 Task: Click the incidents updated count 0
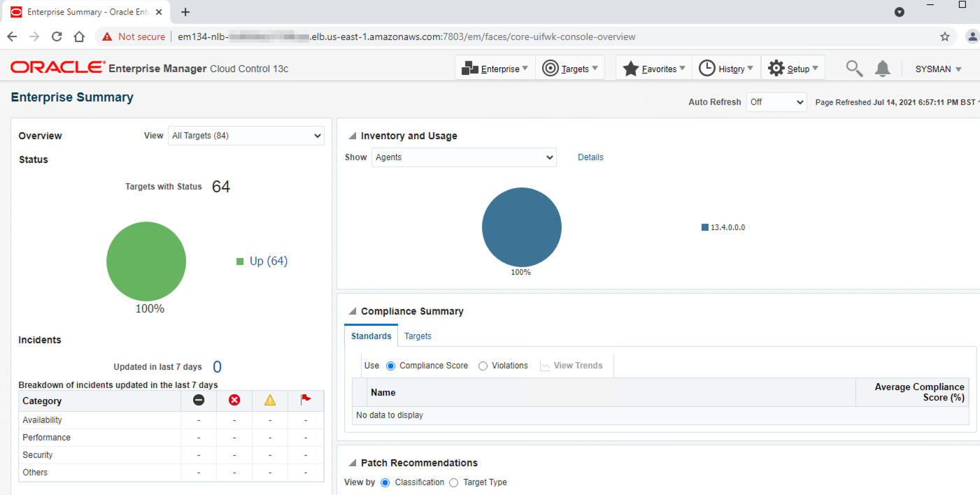pyautogui.click(x=217, y=367)
